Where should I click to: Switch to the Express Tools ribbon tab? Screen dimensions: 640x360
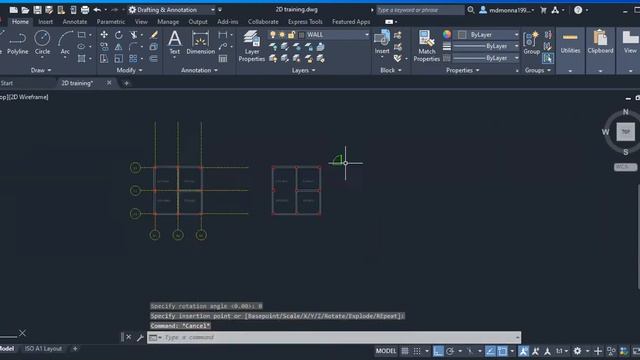click(x=305, y=22)
